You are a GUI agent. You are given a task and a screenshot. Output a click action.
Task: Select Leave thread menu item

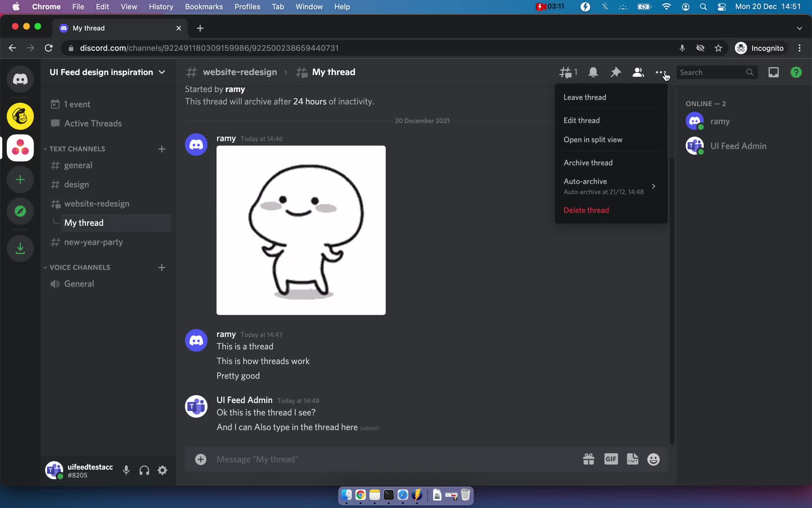[x=611, y=97]
